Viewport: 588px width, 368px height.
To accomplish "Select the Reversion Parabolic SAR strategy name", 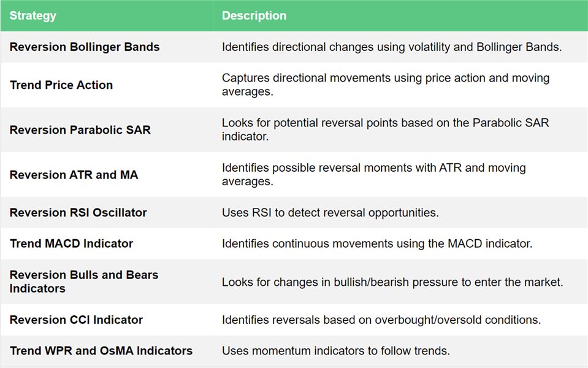I will [80, 130].
